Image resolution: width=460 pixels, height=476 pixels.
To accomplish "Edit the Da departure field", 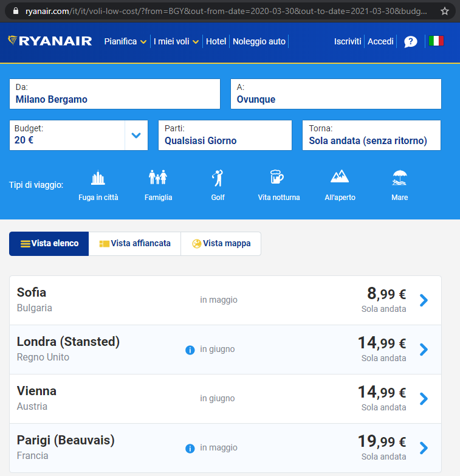I will click(115, 94).
